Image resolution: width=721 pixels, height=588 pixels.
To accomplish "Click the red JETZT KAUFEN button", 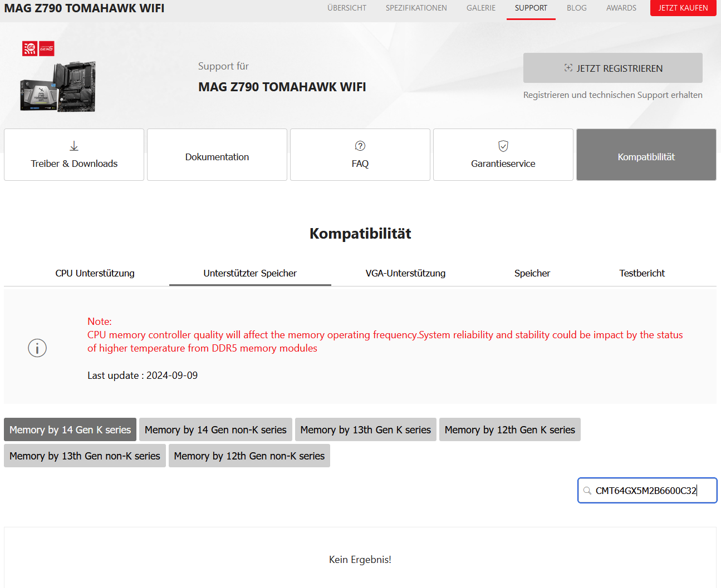I will (x=683, y=8).
